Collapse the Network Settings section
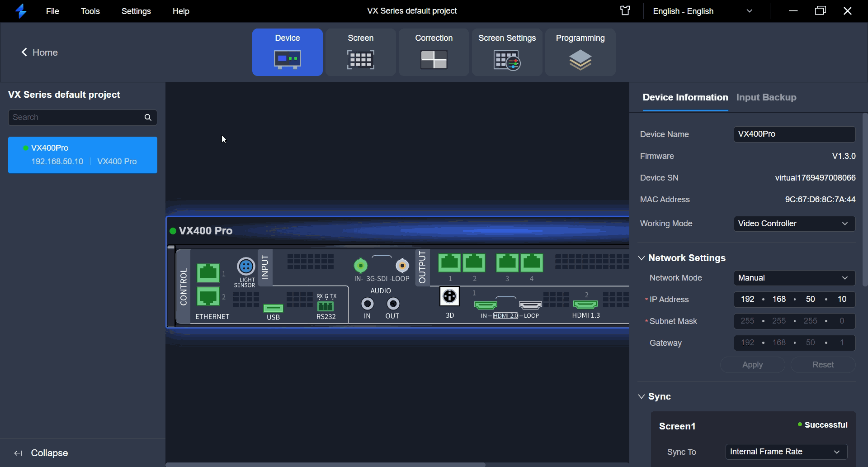 pos(642,258)
